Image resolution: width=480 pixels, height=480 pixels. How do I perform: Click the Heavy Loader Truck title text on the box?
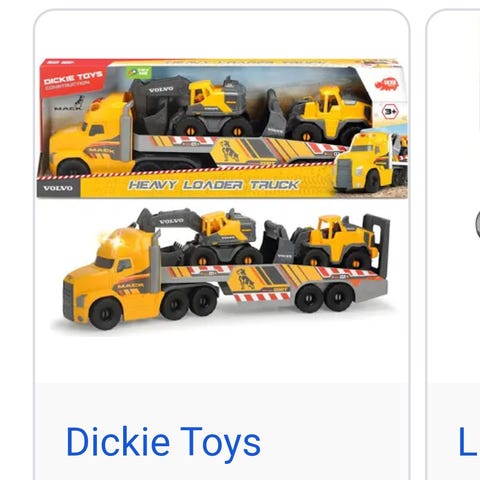(x=214, y=185)
